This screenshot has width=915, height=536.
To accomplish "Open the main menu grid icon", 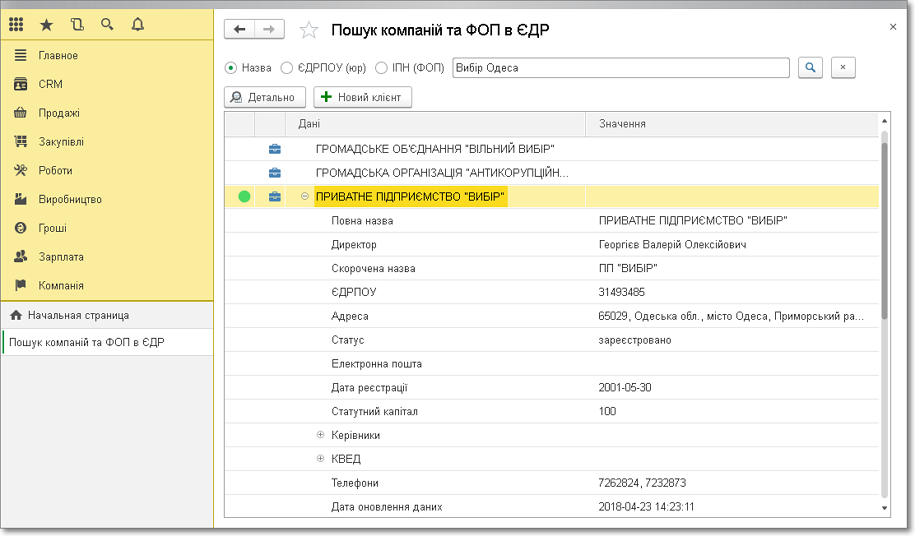I will [16, 25].
